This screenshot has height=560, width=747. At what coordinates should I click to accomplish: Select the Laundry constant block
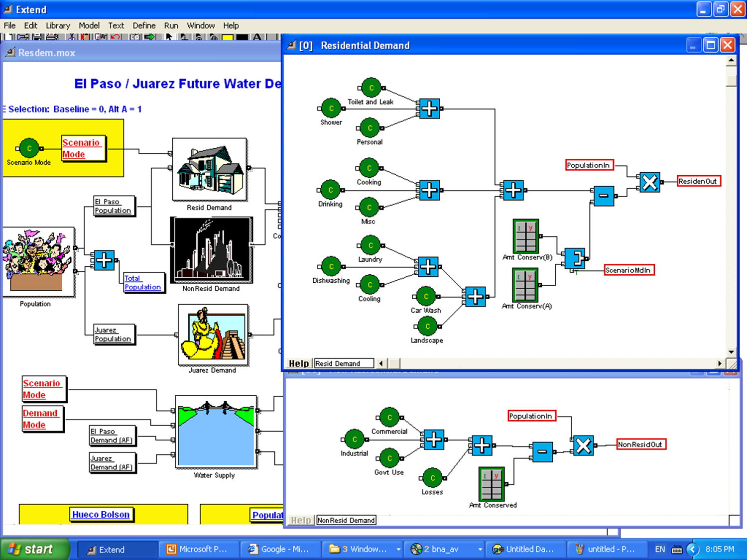370,245
